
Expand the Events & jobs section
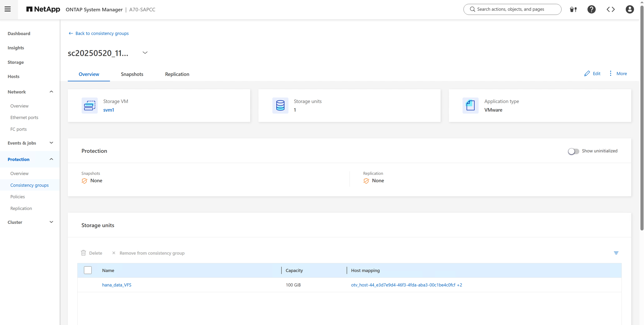[51, 143]
